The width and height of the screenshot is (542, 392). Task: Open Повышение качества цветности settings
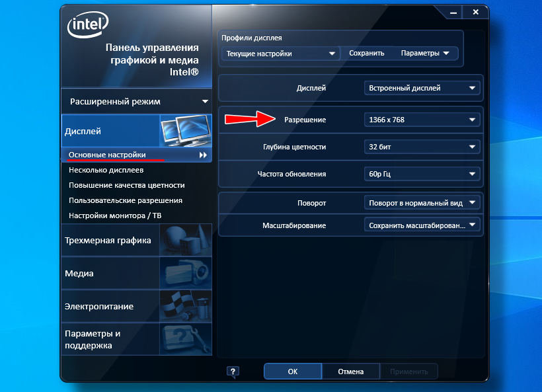click(x=126, y=185)
